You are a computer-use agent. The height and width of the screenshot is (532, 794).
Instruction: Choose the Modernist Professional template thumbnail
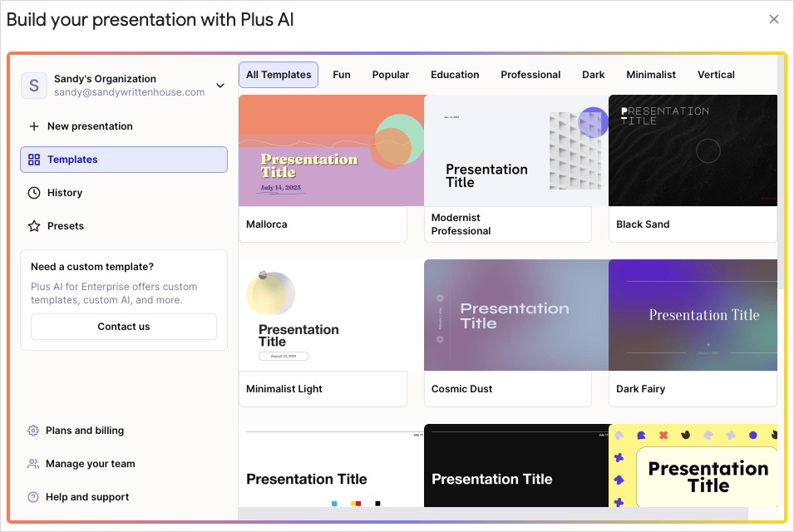(516, 150)
